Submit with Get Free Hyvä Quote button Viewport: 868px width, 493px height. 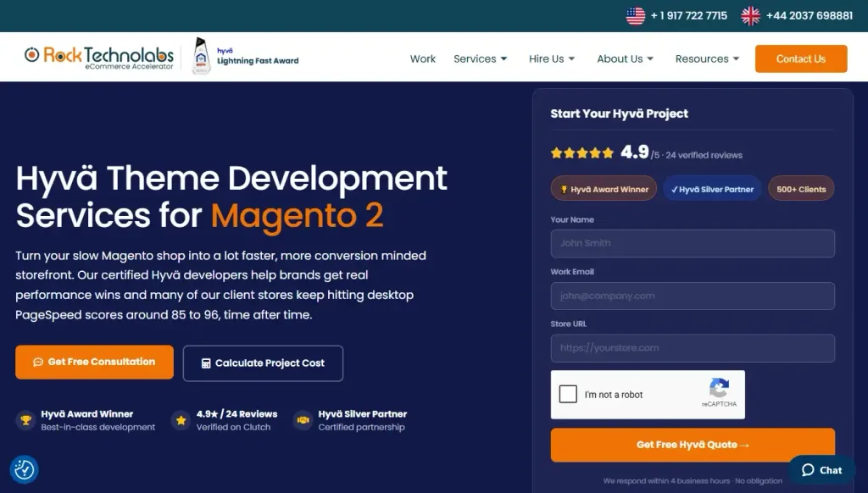[693, 445]
